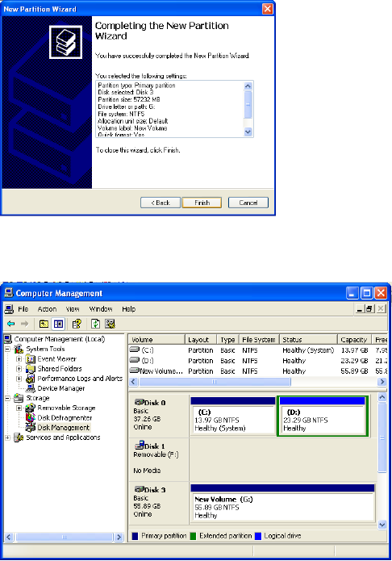The height and width of the screenshot is (561, 392).
Task: Open the Action menu
Action: pyautogui.click(x=48, y=309)
